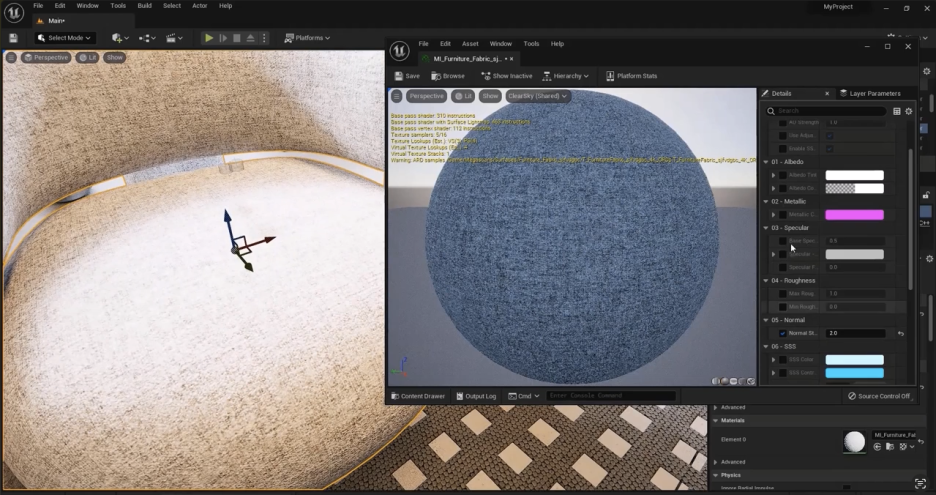This screenshot has width=936, height=495.
Task: Uncheck the Normal Strength override checkbox
Action: coord(783,333)
